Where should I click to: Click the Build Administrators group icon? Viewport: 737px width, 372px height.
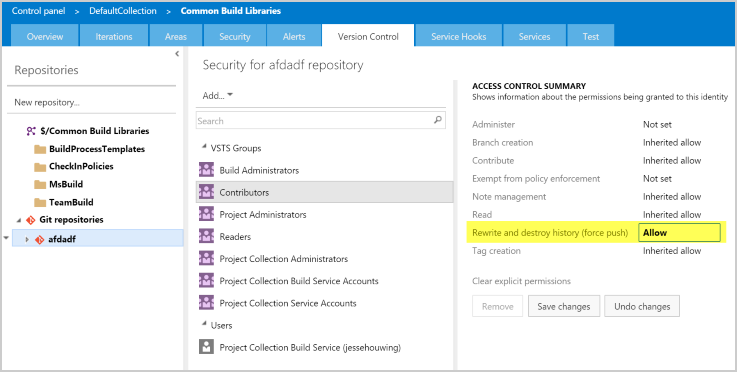pos(206,170)
